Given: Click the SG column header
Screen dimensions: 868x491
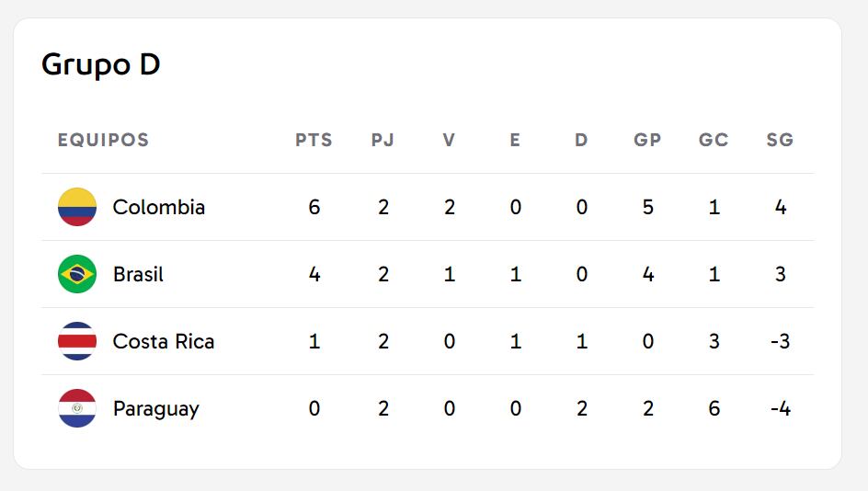Looking at the screenshot, I should pyautogui.click(x=780, y=141).
